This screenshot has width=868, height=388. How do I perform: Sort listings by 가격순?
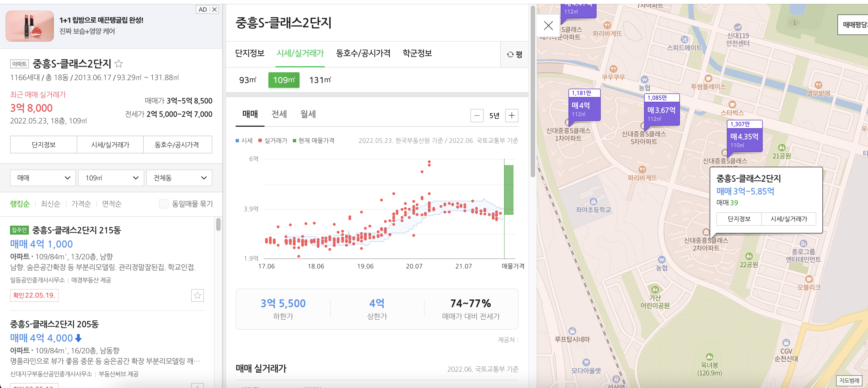81,204
